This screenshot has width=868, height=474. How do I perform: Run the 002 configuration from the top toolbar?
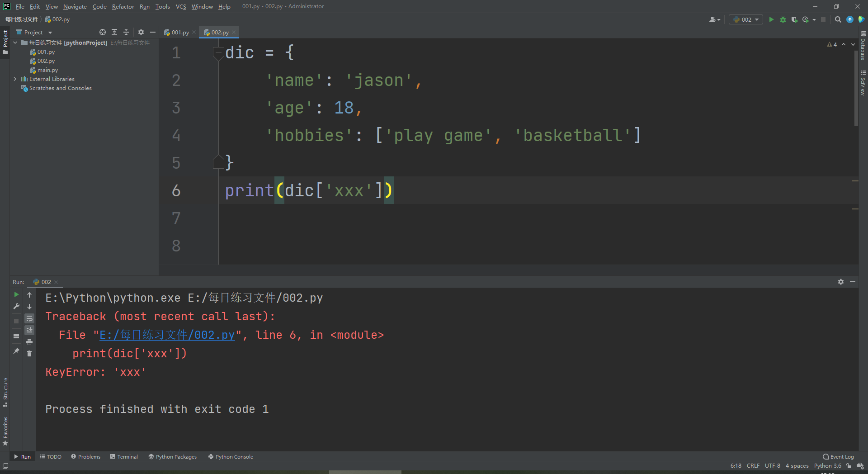pyautogui.click(x=771, y=19)
